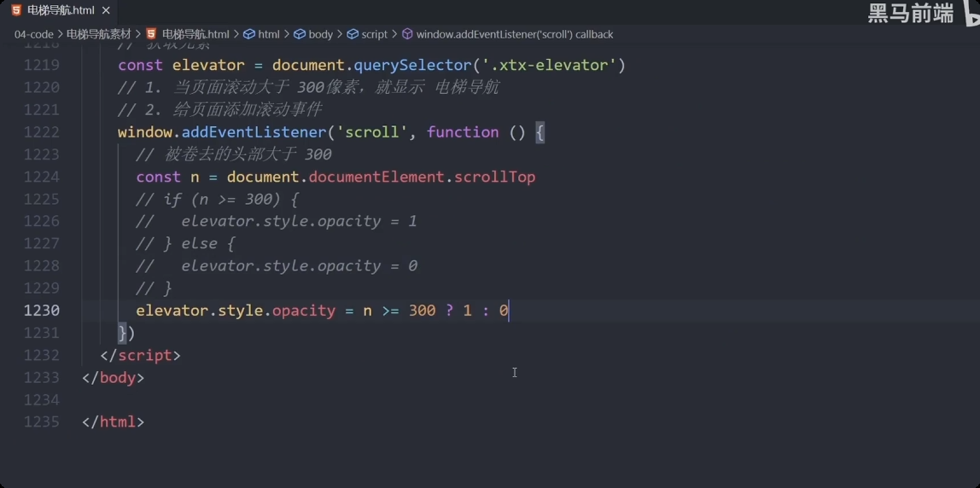Click the commented opacity = 0 line 1228
The height and width of the screenshot is (488, 980).
[x=277, y=266]
